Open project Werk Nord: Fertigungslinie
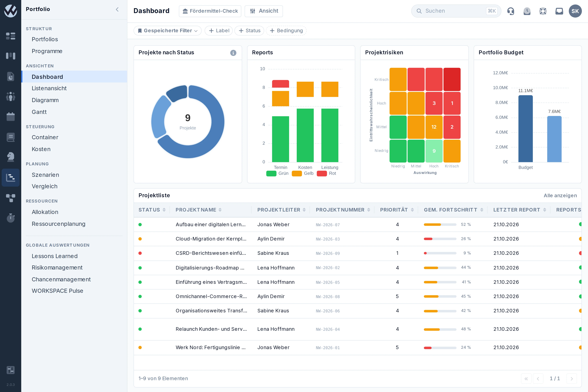Viewport: 588px width, 392px height. pos(211,347)
